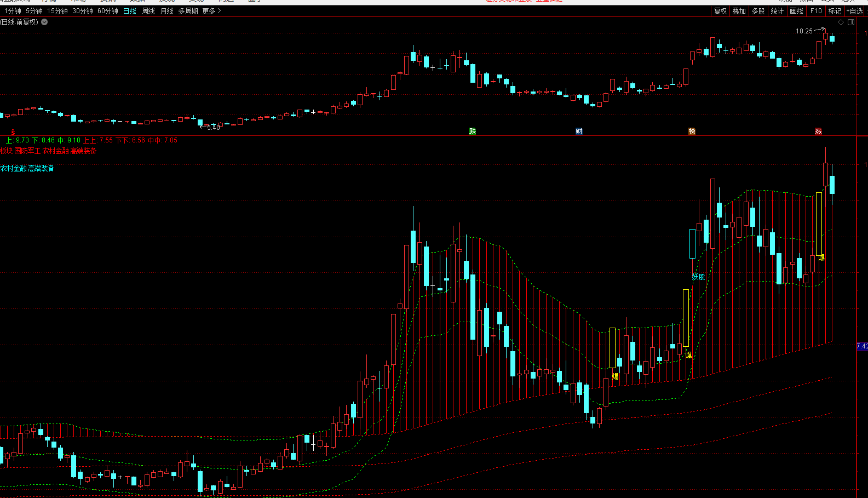This screenshot has height=498, width=868.
Task: Click the blue 7.4 price axis tag
Action: pyautogui.click(x=862, y=346)
